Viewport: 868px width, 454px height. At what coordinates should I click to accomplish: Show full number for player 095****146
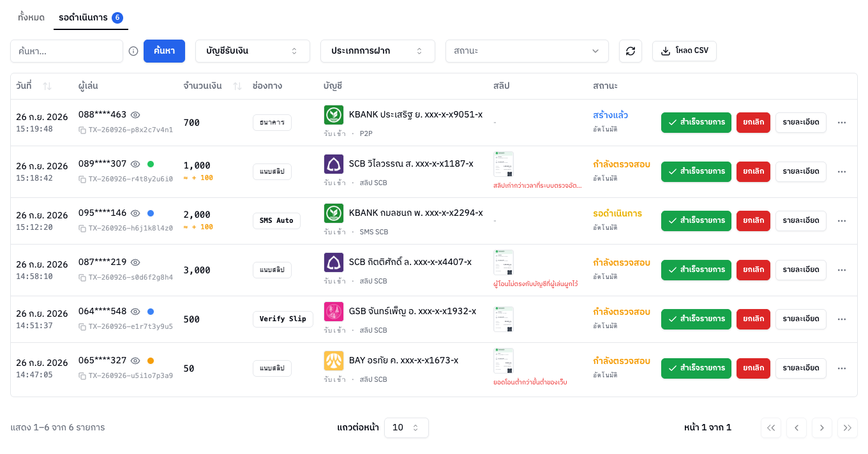coord(135,213)
